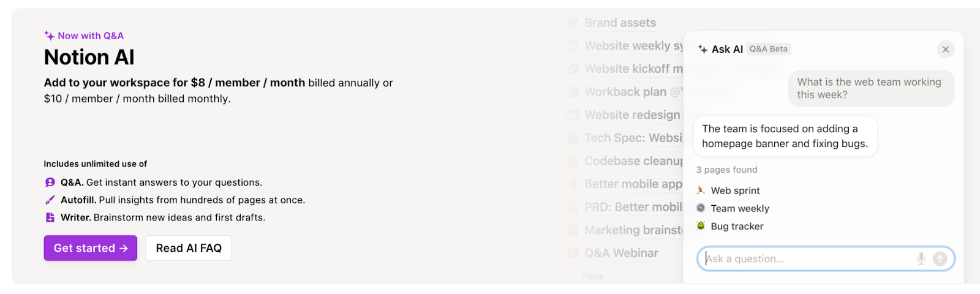Click the microphone icon in question field
Image resolution: width=980 pixels, height=294 pixels.
coord(921,258)
